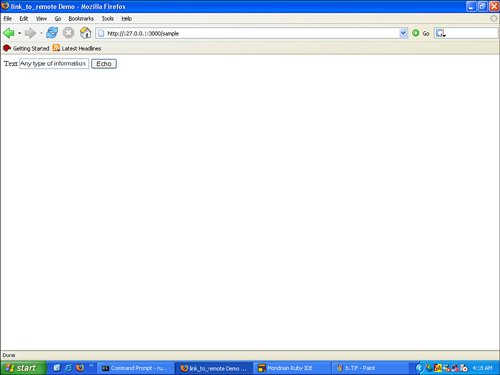Open the address bar URL dropdown

pos(403,33)
